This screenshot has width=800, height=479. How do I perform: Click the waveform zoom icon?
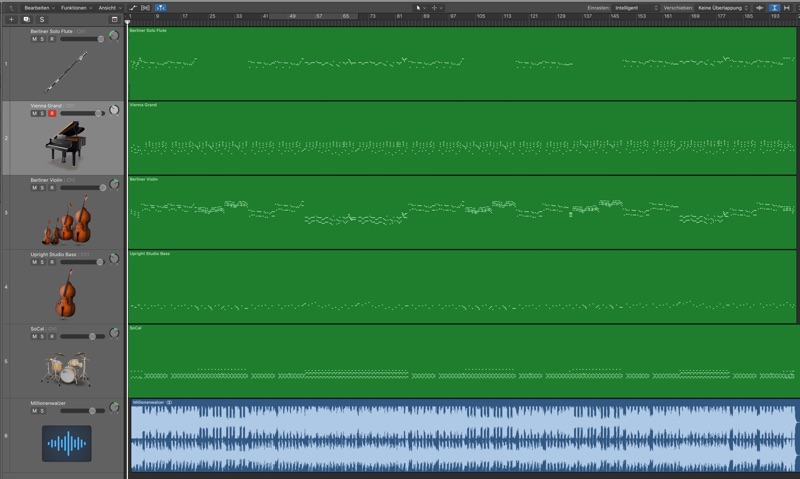tap(759, 8)
